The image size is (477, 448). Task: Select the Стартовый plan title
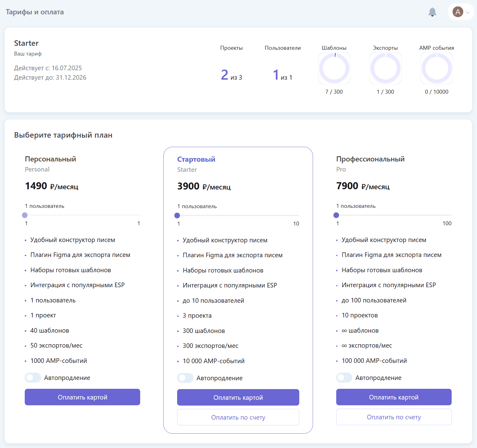click(x=196, y=159)
